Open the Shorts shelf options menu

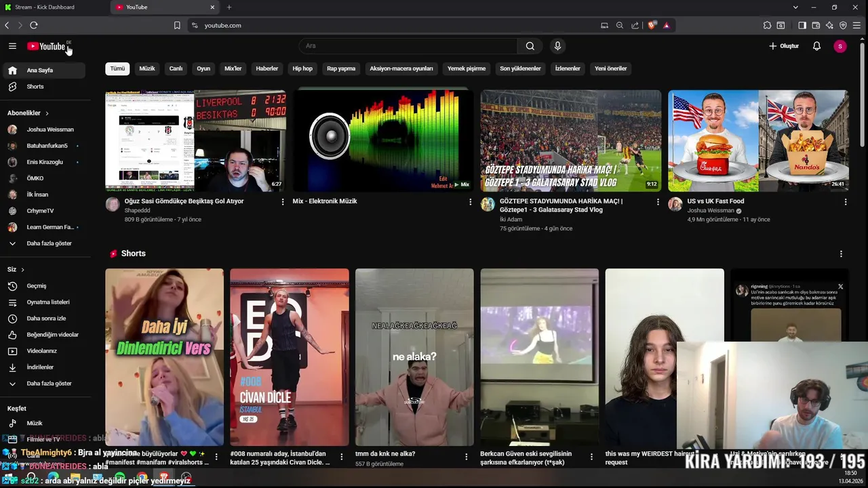841,253
